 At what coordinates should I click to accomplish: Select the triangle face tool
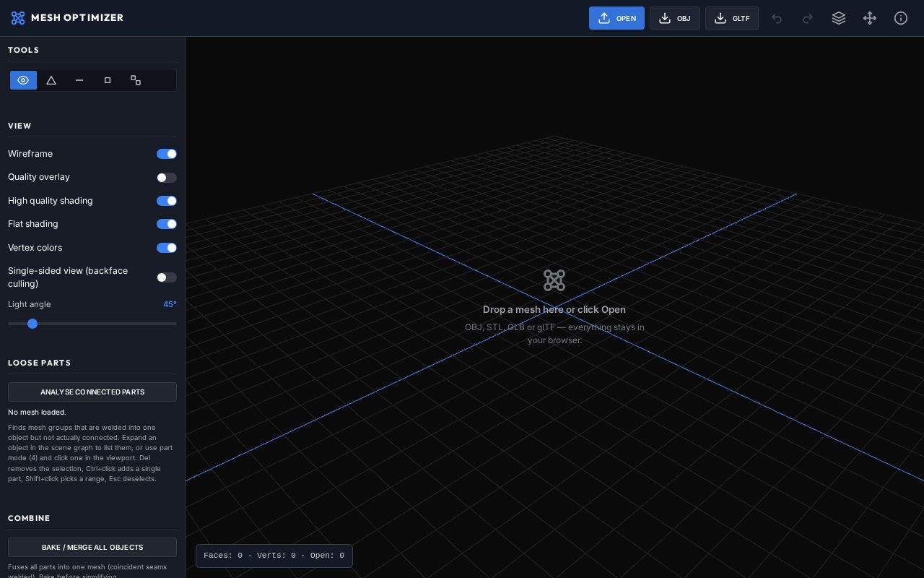[x=51, y=80]
